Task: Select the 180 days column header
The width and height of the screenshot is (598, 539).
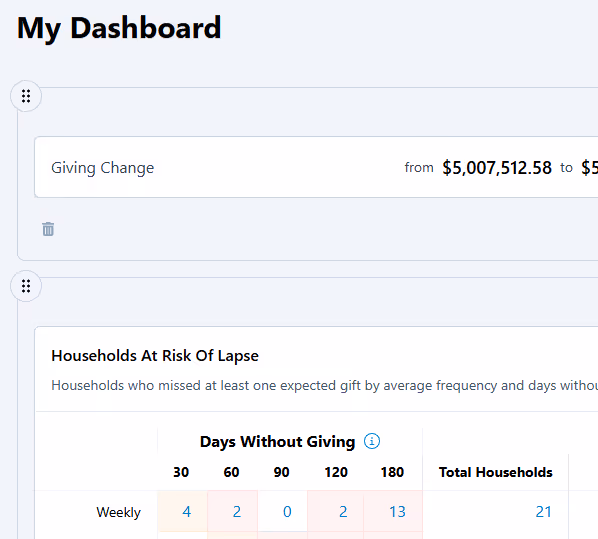Action: coord(392,472)
